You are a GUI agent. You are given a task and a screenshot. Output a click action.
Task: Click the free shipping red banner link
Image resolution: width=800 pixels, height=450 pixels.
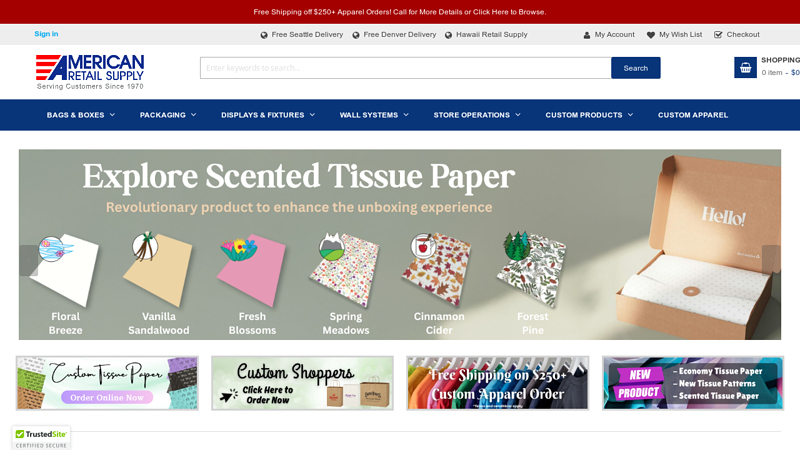(x=399, y=12)
